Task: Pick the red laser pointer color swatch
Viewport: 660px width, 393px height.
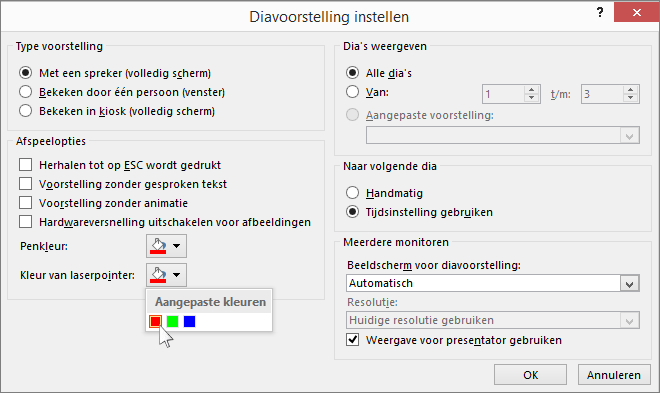Action: coord(155,321)
